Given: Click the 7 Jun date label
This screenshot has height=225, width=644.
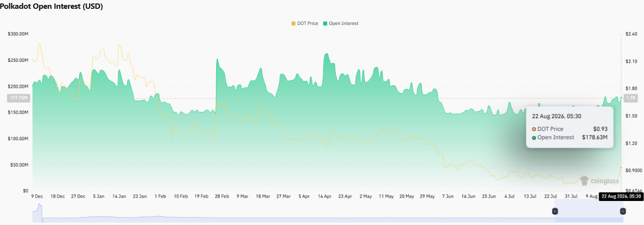Looking at the screenshot, I should click(x=447, y=196).
